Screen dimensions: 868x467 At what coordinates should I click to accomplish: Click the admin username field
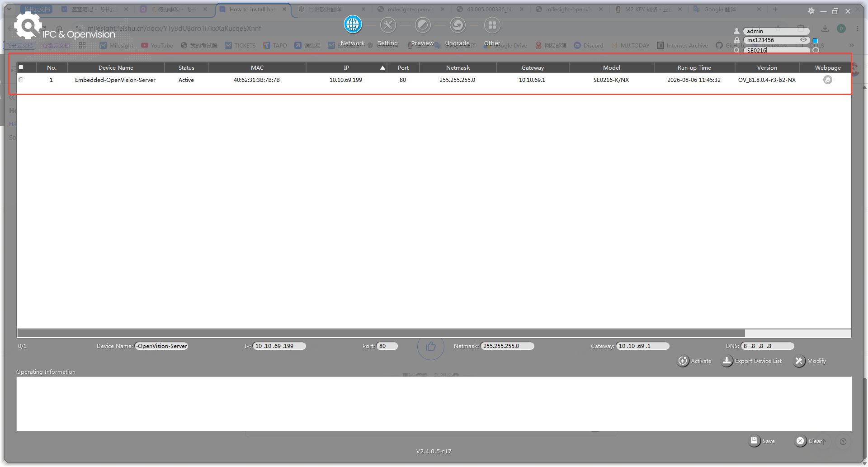click(777, 31)
